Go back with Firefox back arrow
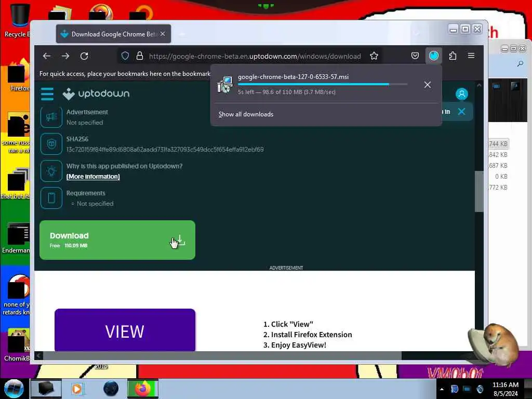The image size is (532, 399). point(47,56)
